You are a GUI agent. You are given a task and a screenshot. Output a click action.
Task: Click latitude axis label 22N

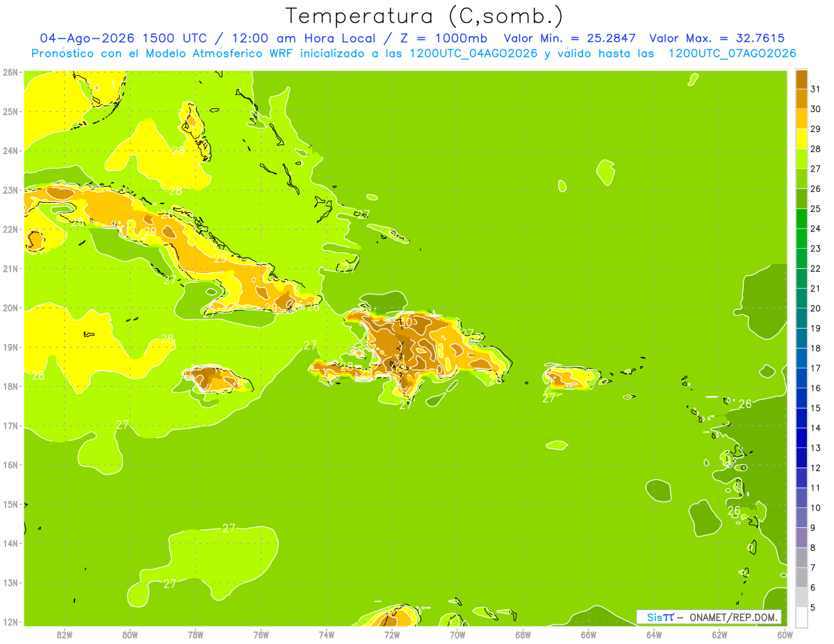click(10, 229)
